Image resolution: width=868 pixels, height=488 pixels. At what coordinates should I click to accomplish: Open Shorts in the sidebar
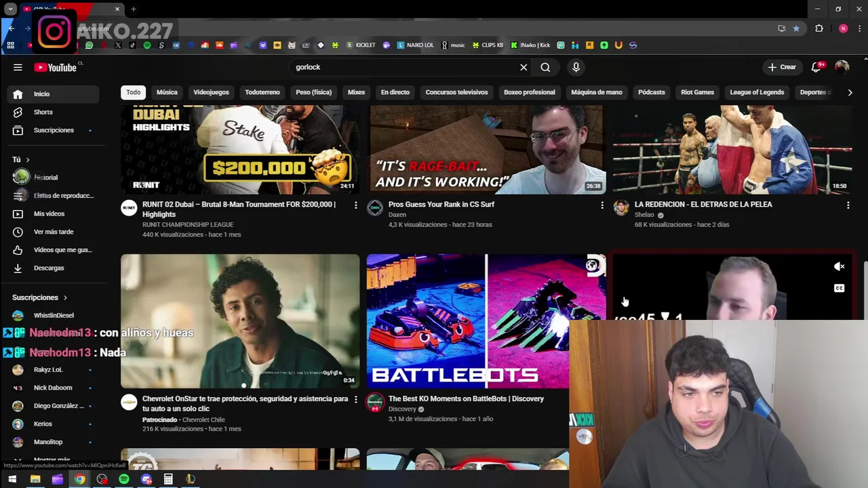[x=54, y=112]
